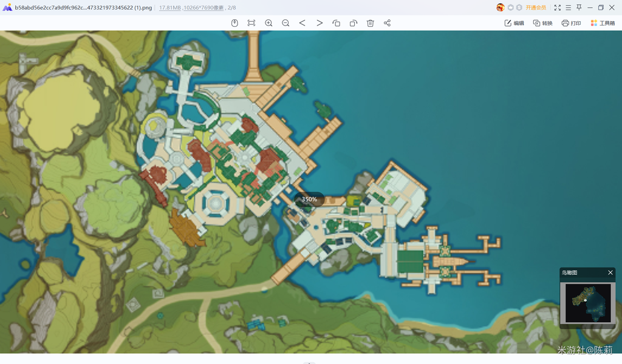622x364 pixels.
Task: Fit image to window size
Action: [251, 23]
